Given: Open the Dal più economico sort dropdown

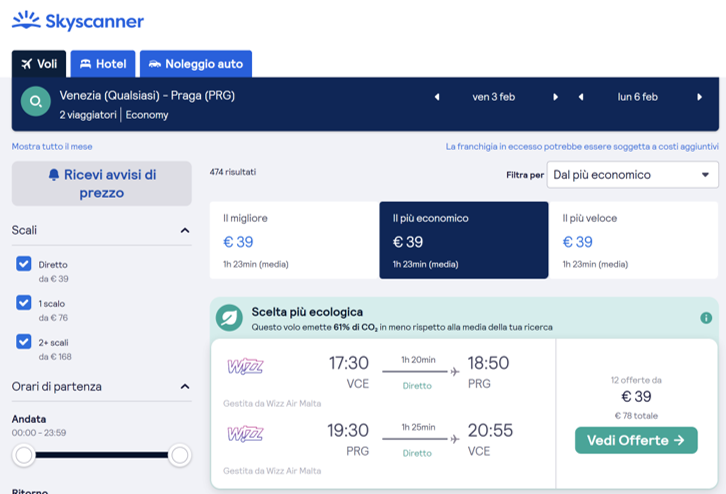Looking at the screenshot, I should pos(632,175).
